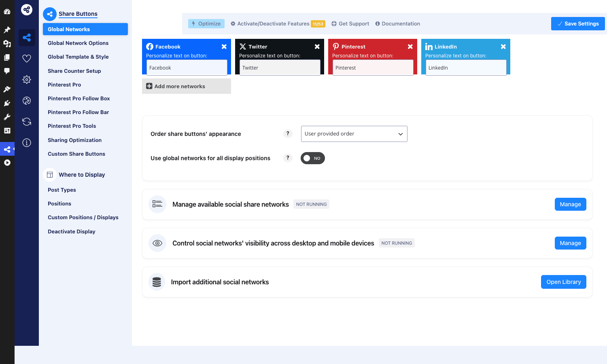This screenshot has height=364, width=607.
Task: Click the Where to Display layout icon
Action: tap(50, 175)
